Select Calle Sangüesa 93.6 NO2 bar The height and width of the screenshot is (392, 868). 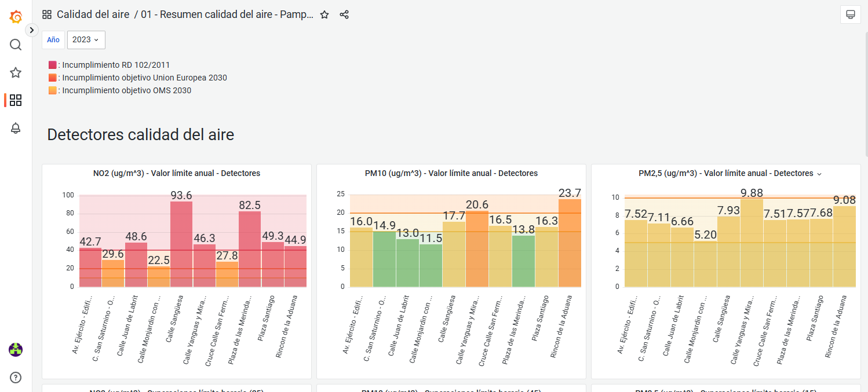click(181, 244)
